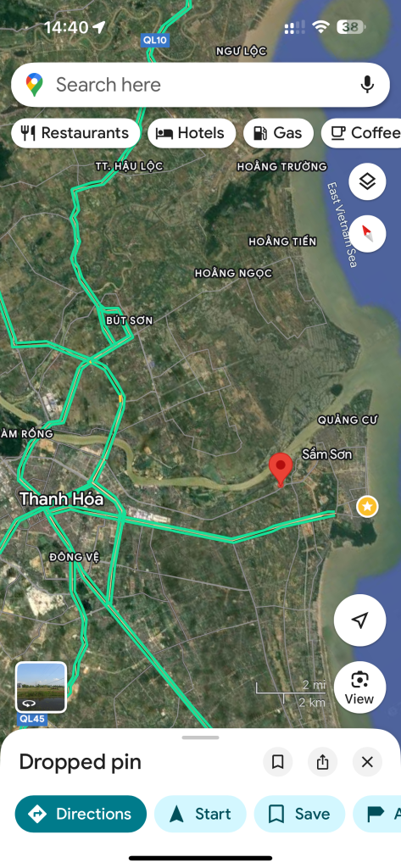Share the dropped pin location
Viewport: 401px width, 868px height.
pos(322,762)
